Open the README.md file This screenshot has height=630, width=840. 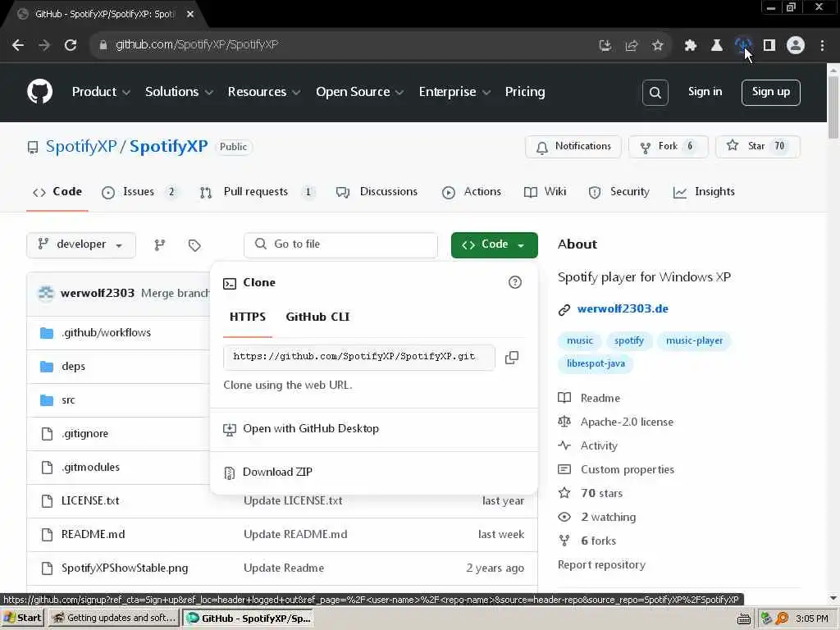point(94,535)
